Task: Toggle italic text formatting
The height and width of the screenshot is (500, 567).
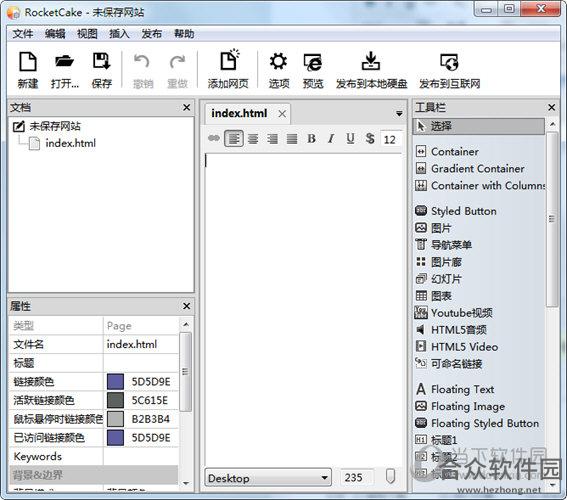Action: point(331,138)
